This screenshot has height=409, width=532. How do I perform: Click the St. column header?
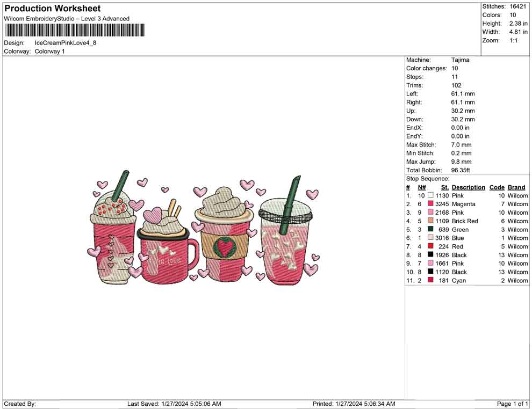[x=445, y=187]
